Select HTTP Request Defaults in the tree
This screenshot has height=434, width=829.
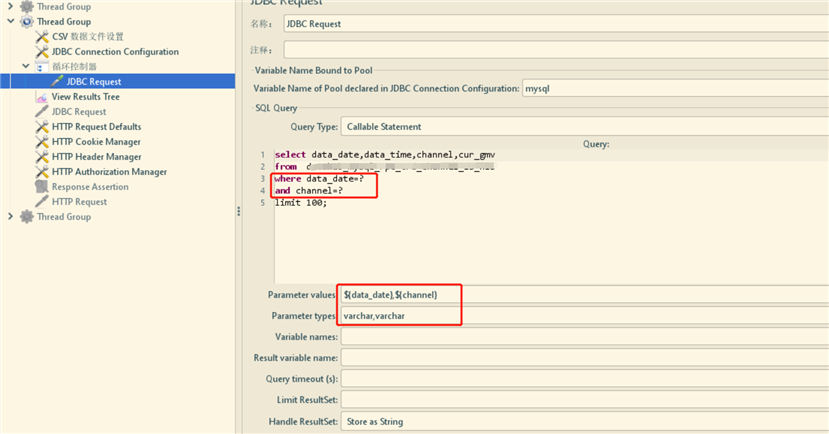click(97, 127)
